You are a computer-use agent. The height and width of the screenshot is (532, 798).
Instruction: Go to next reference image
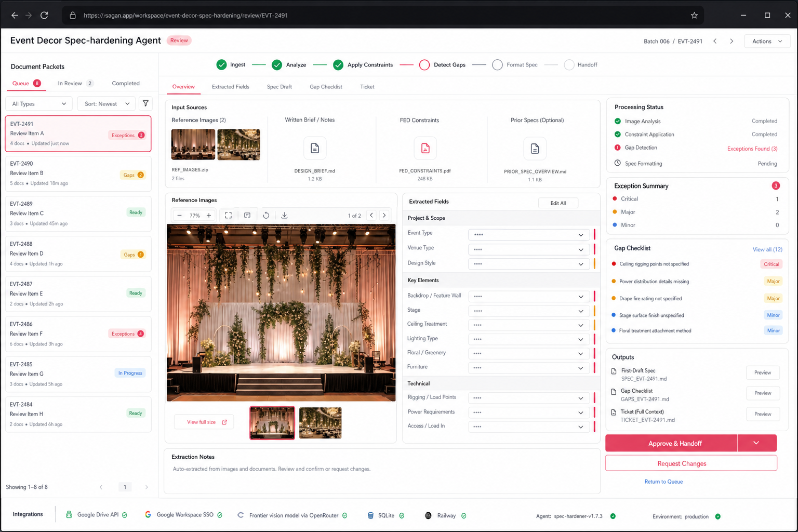384,215
